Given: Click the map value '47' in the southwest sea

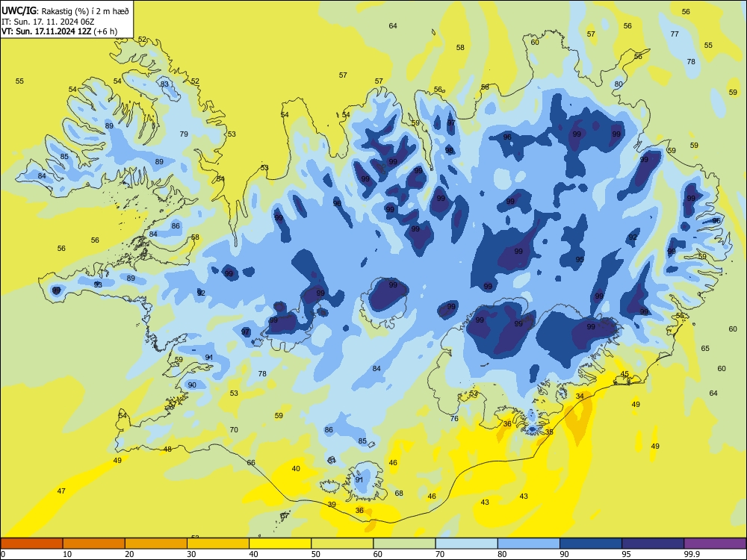Looking at the screenshot, I should pos(61,491).
